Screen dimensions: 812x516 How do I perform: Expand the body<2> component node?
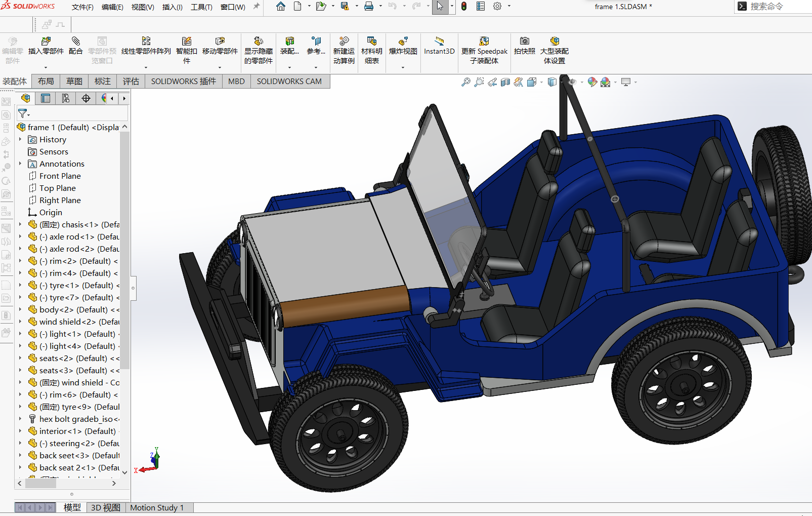tap(20, 309)
